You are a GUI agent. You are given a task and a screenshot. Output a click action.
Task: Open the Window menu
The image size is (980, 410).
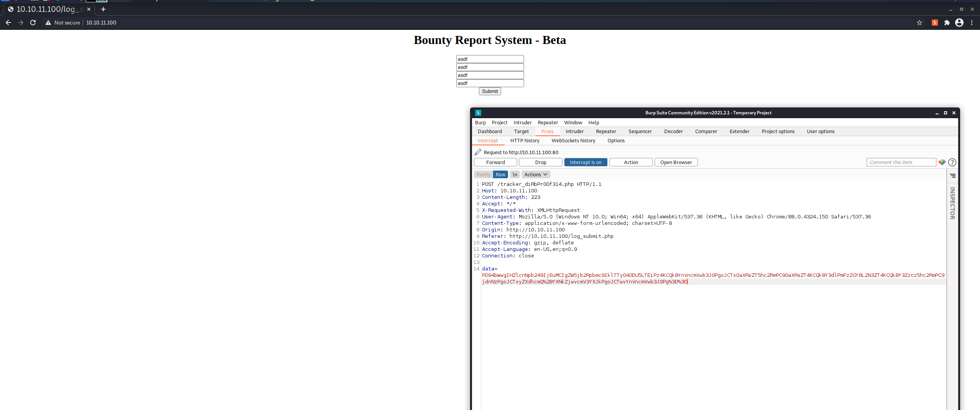coord(573,122)
